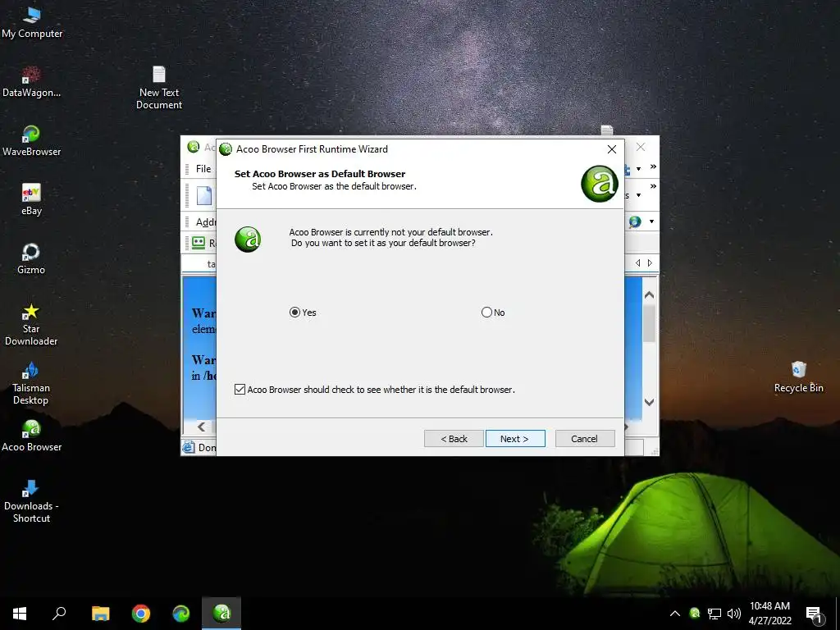Open the taskbar search icon

pos(59,614)
